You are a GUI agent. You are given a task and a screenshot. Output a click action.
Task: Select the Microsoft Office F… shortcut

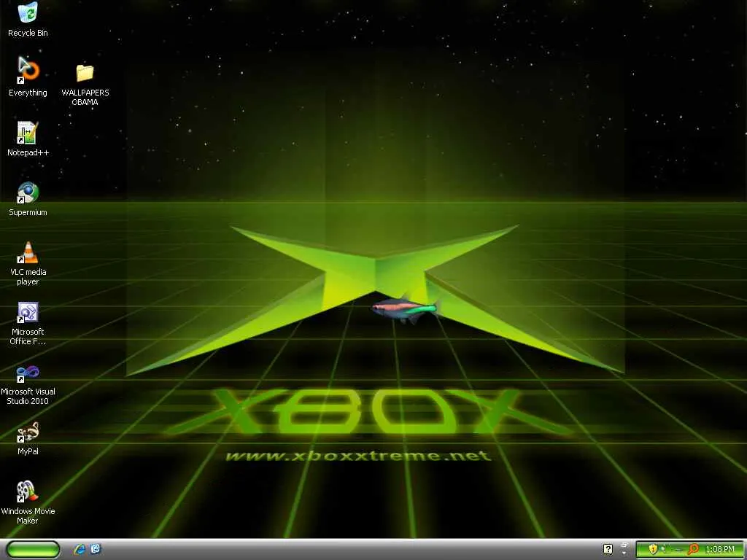[28, 323]
